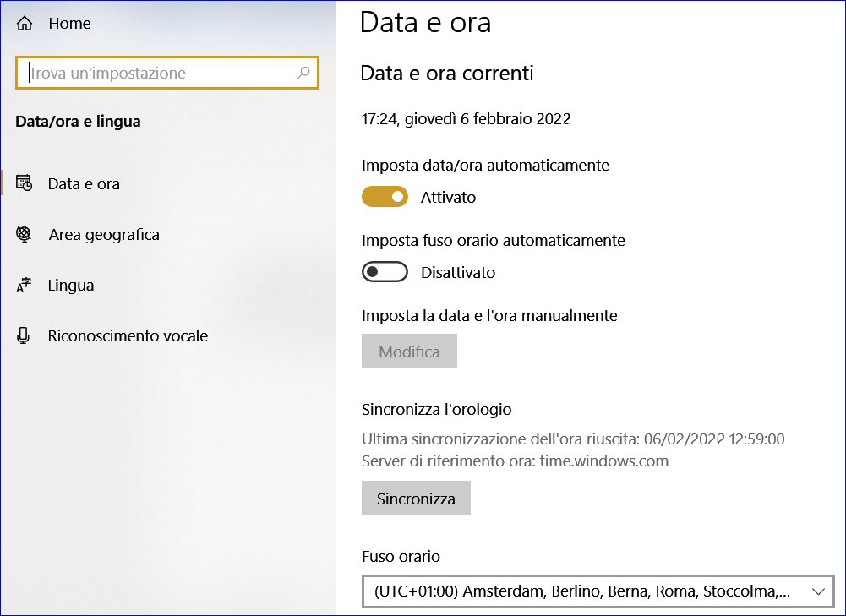The height and width of the screenshot is (616, 846).
Task: Click the Disattivato label beside the time zone toggle
Action: tap(458, 273)
